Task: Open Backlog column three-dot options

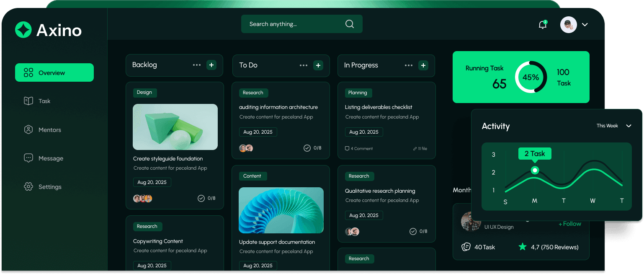Action: click(x=197, y=65)
